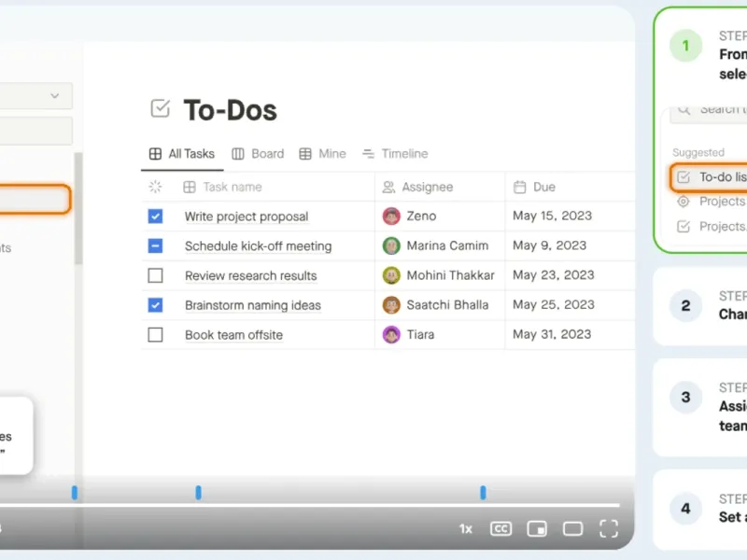Click the All Tasks grid icon
Image resolution: width=747 pixels, height=560 pixels.
(155, 154)
